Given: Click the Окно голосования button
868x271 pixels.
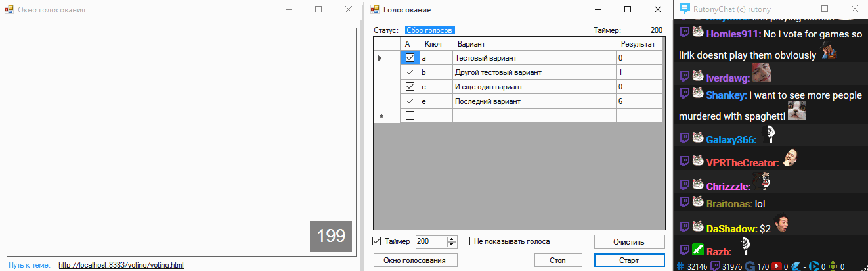Looking at the screenshot, I should tap(416, 260).
